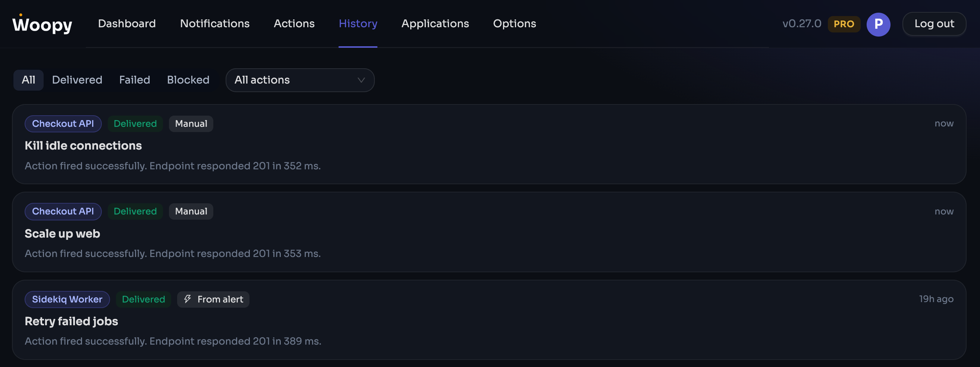Open the Options tab
Screen dimensions: 980x367
pos(514,23)
